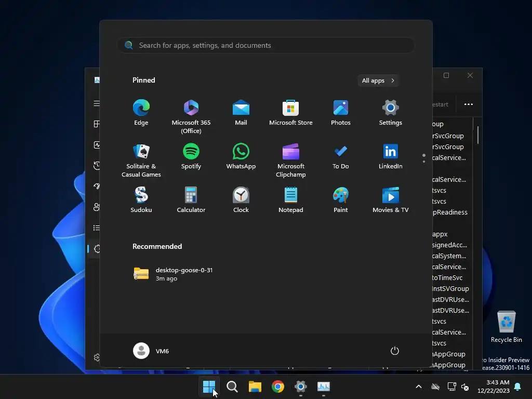Launch Notepad
Image resolution: width=532 pixels, height=399 pixels.
pos(291,200)
